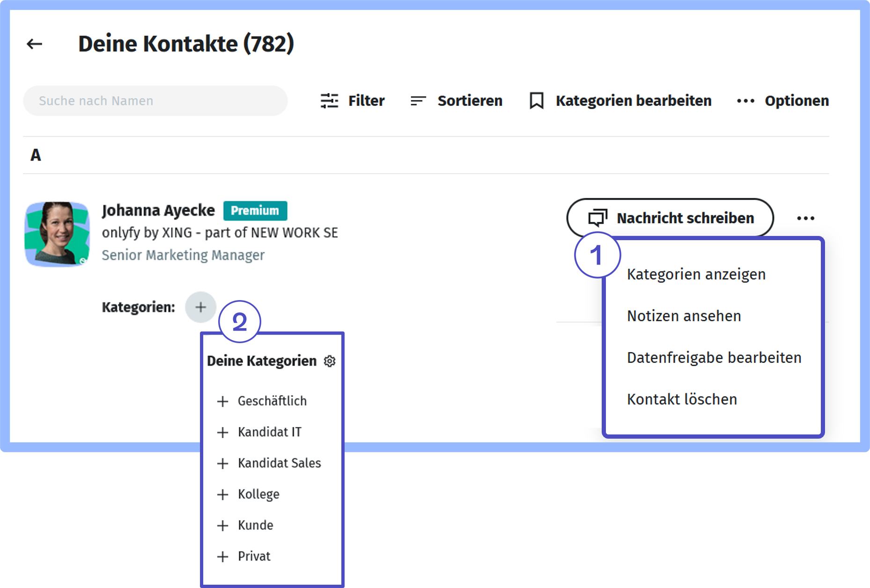Open the gear icon next to Deine Kategorien

[330, 361]
